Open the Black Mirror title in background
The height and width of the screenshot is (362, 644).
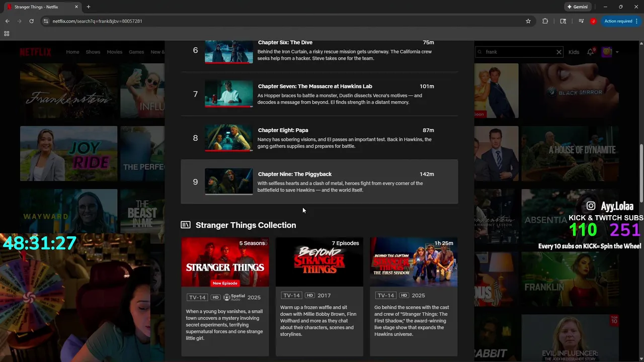(570, 90)
